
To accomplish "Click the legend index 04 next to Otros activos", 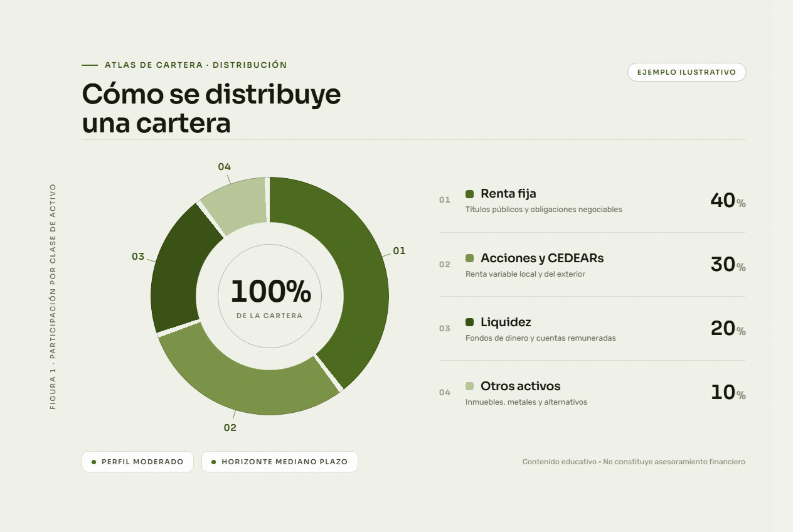I will tap(445, 393).
